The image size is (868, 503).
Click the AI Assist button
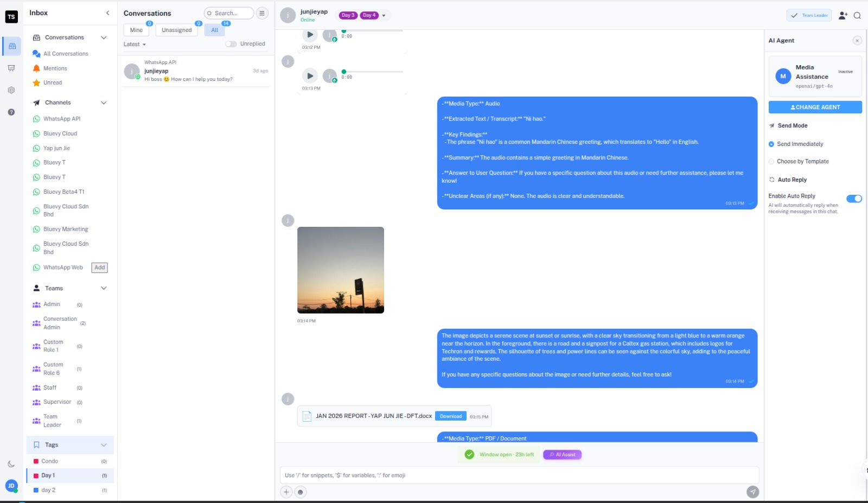(x=563, y=455)
